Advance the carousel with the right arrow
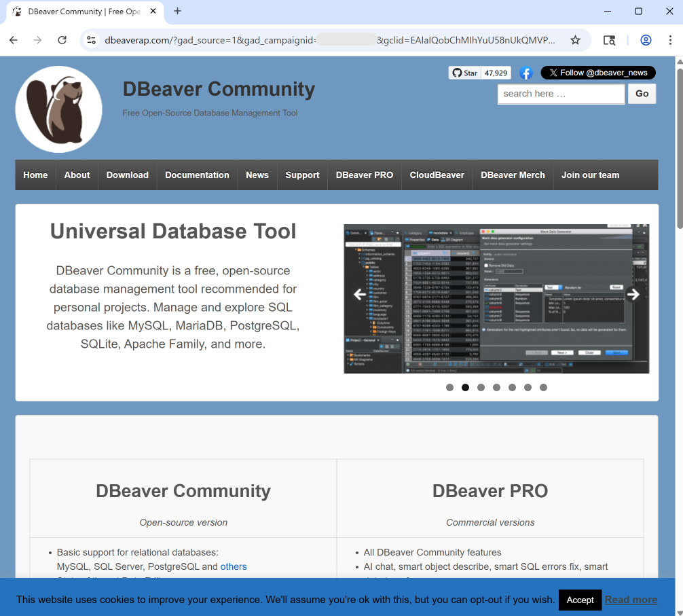 [x=633, y=294]
